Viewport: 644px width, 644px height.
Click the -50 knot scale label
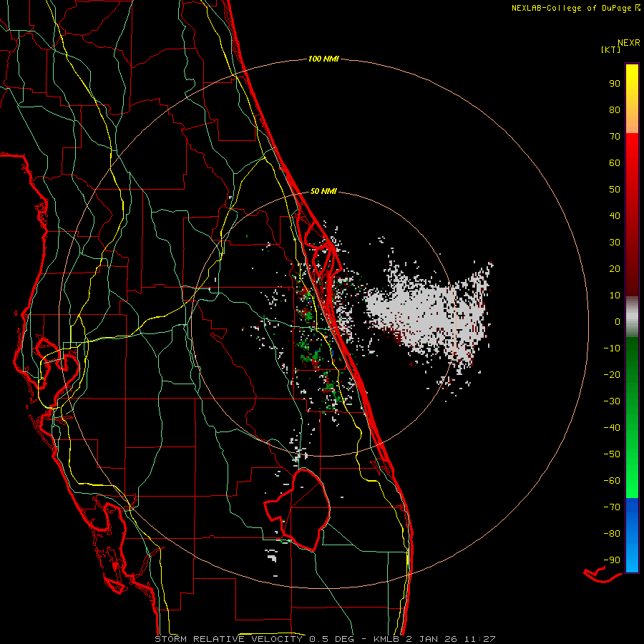(x=612, y=454)
